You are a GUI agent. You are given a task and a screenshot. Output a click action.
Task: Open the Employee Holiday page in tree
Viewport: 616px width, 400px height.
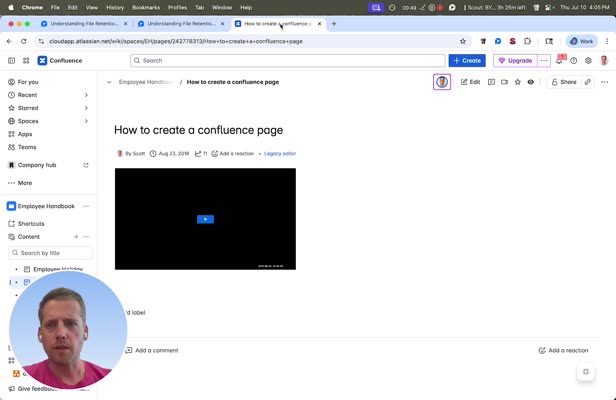point(58,269)
